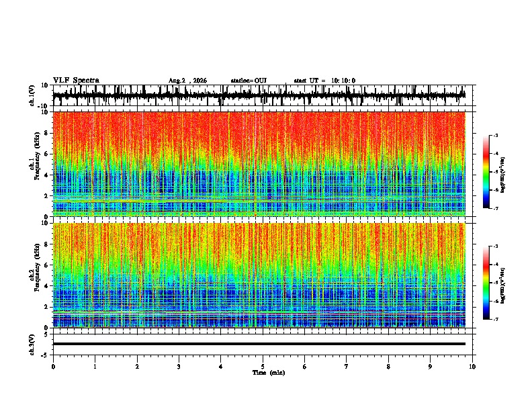Image resolution: width=532 pixels, height=411 pixels.
Task: Click the '8' kHz tick on ch.2 frequency axis
Action: click(47, 244)
